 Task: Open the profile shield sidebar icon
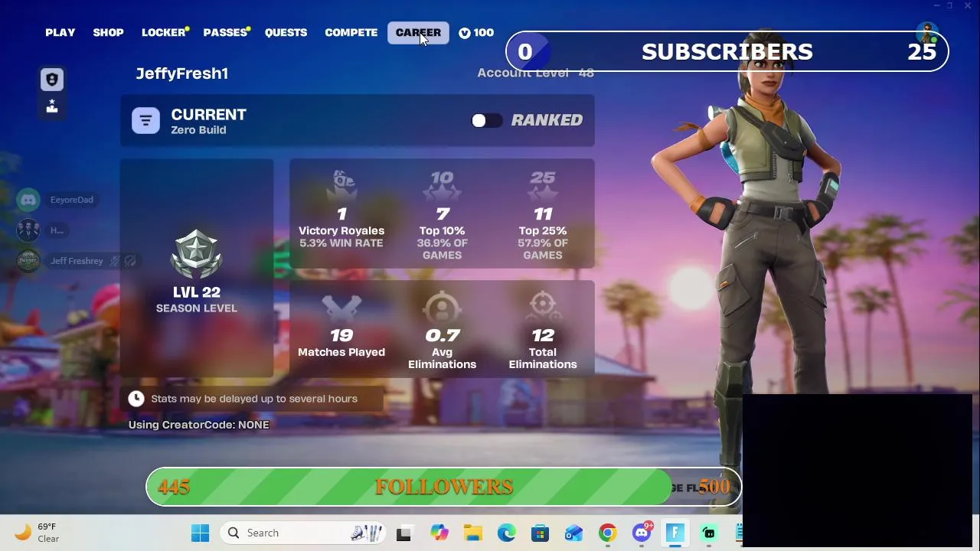coord(52,80)
